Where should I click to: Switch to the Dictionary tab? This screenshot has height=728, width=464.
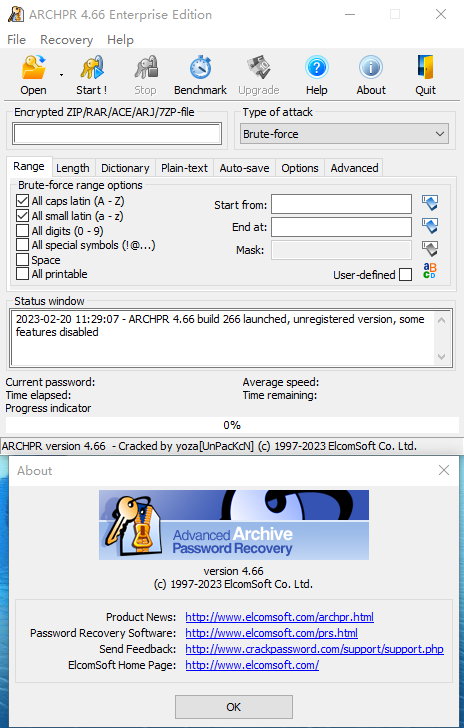(x=125, y=168)
